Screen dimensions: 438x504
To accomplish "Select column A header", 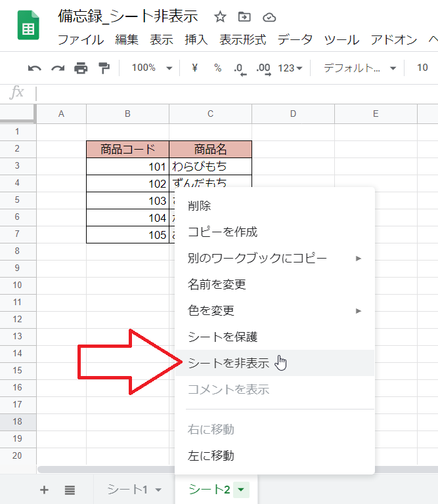I will pyautogui.click(x=62, y=114).
